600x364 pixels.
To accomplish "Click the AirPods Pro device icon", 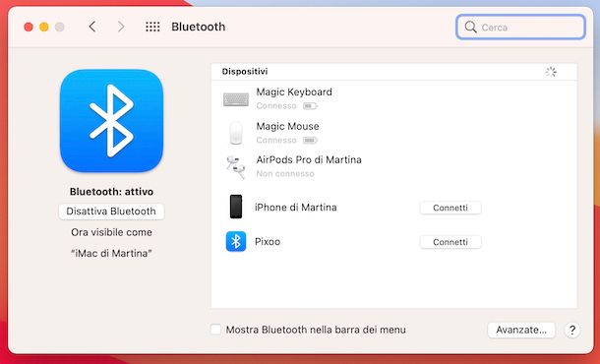I will [235, 166].
